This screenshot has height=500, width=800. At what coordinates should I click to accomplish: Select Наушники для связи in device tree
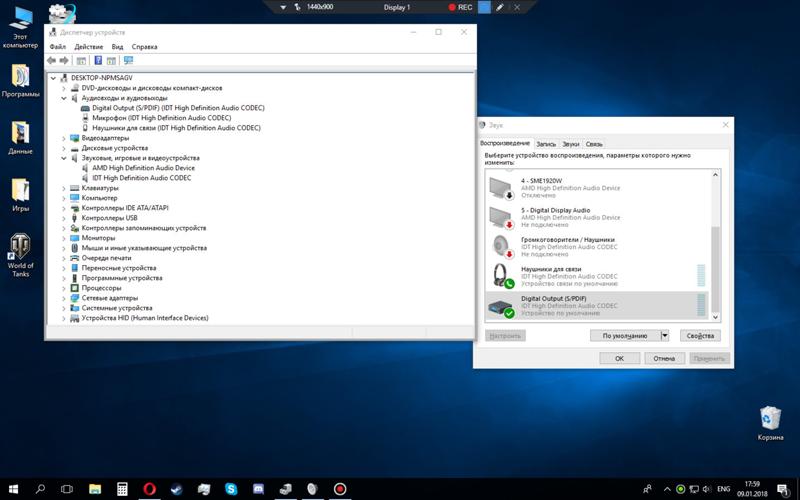(x=176, y=128)
